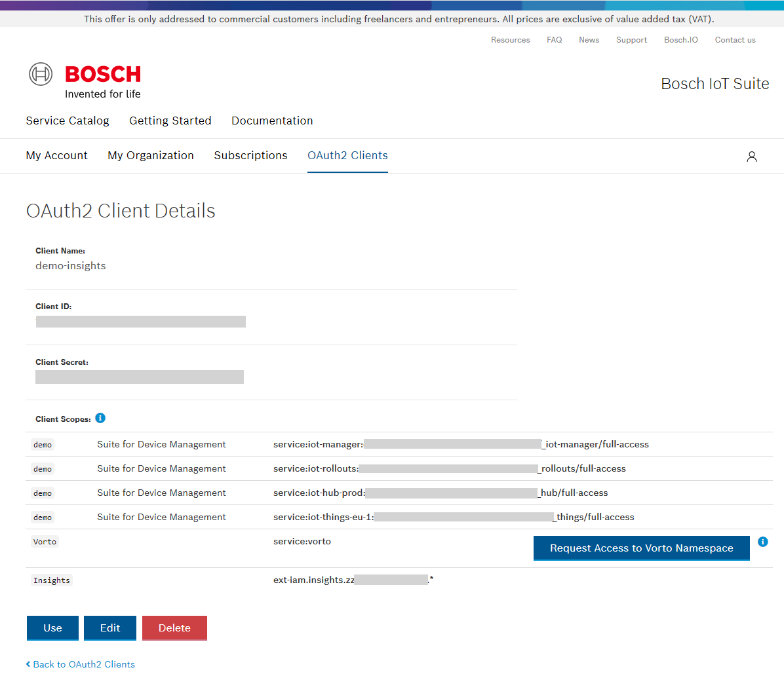784x678 pixels.
Task: Click the info icon next to Client Scopes
Action: [100, 418]
